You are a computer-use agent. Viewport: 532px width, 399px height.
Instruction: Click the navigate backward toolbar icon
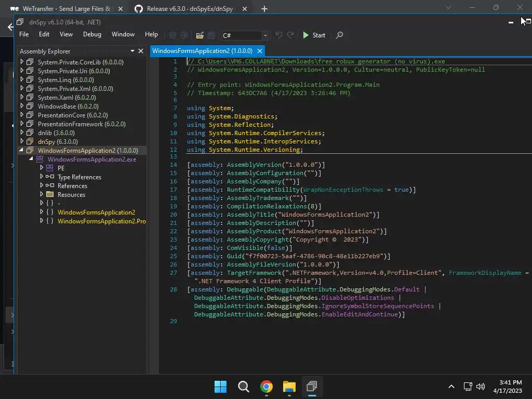pyautogui.click(x=172, y=35)
